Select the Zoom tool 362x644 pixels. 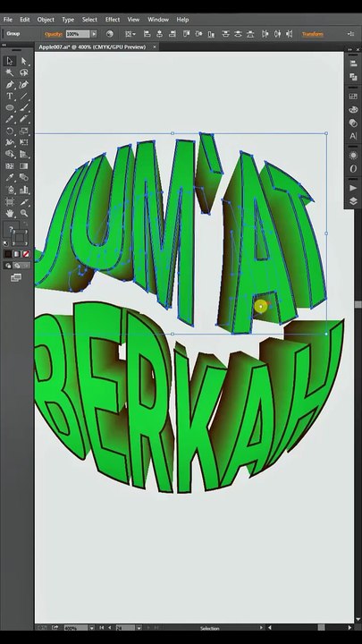tap(24, 213)
